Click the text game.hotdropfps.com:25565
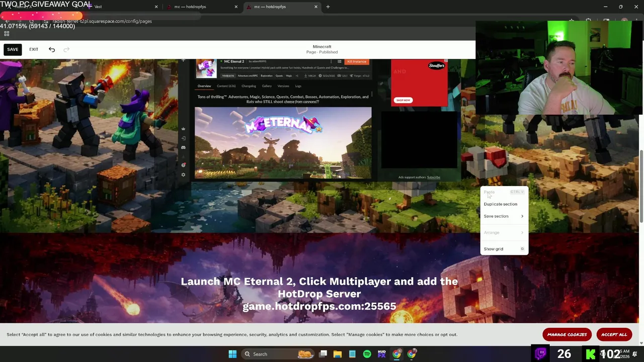The width and height of the screenshot is (644, 362). point(319,306)
